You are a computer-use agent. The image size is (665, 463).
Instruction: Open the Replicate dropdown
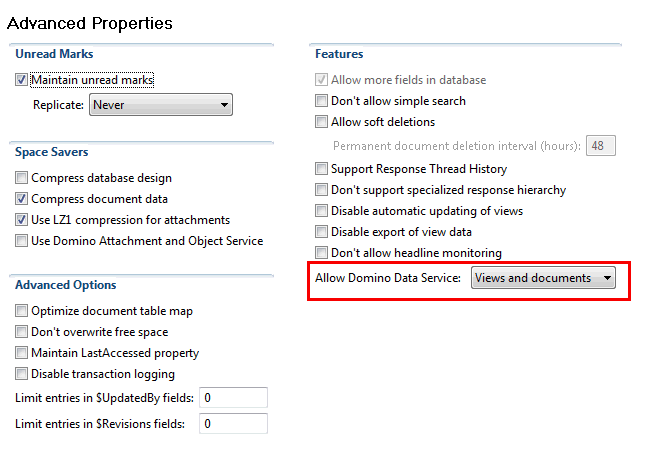point(160,104)
